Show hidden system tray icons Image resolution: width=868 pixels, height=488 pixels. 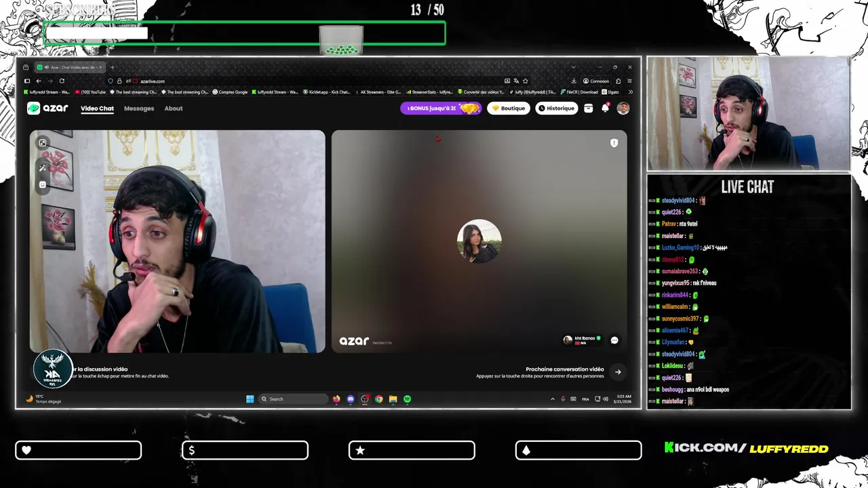[x=552, y=399]
